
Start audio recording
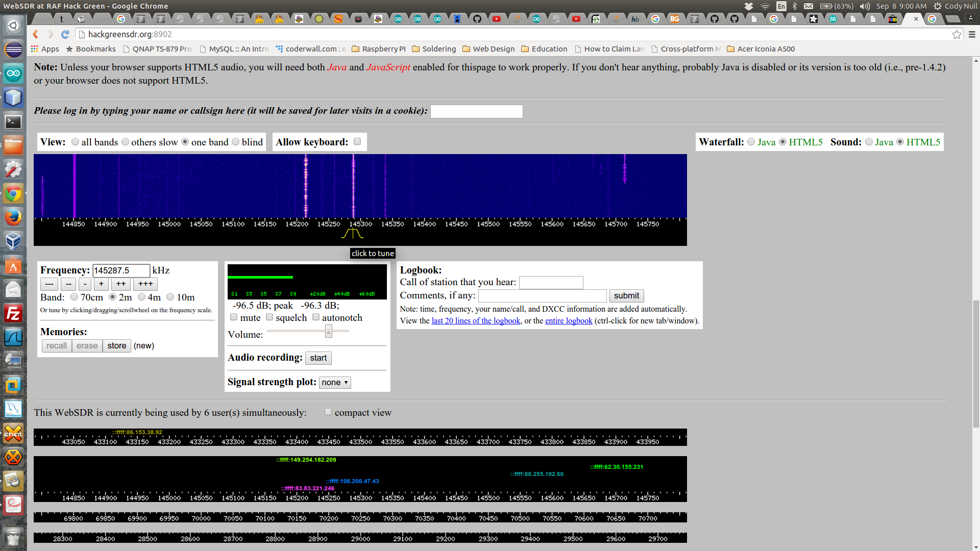[x=318, y=358]
